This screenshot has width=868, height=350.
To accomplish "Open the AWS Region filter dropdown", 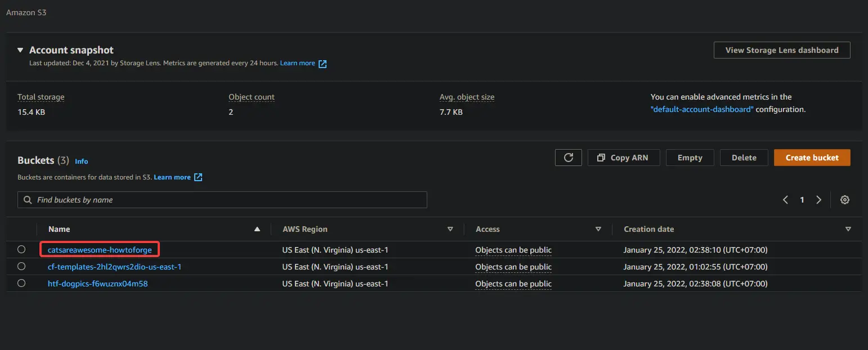I will click(x=450, y=229).
